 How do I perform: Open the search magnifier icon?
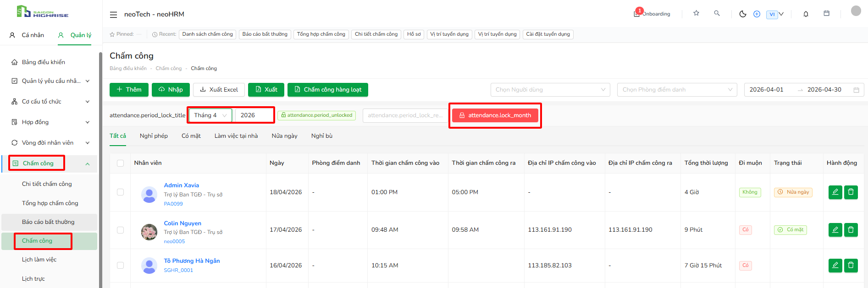point(717,13)
